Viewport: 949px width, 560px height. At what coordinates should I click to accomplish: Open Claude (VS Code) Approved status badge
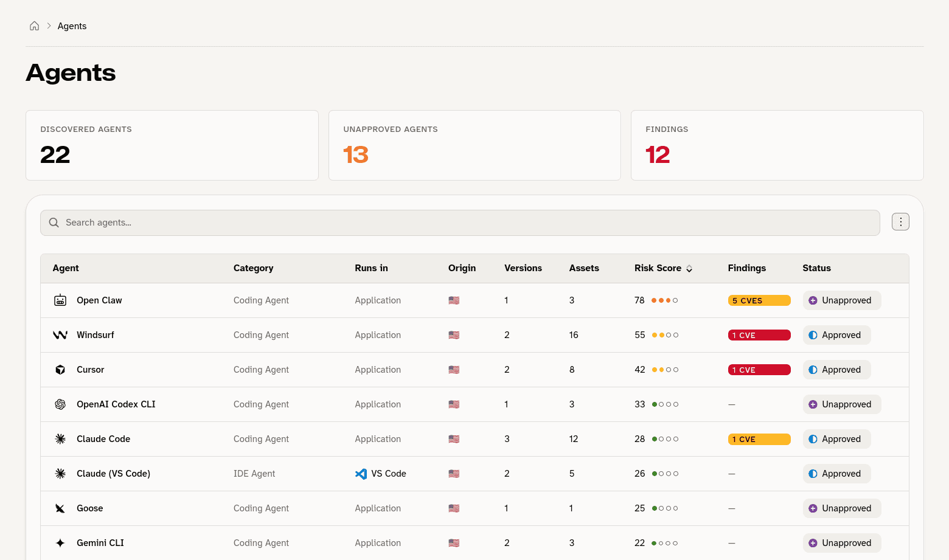point(837,474)
